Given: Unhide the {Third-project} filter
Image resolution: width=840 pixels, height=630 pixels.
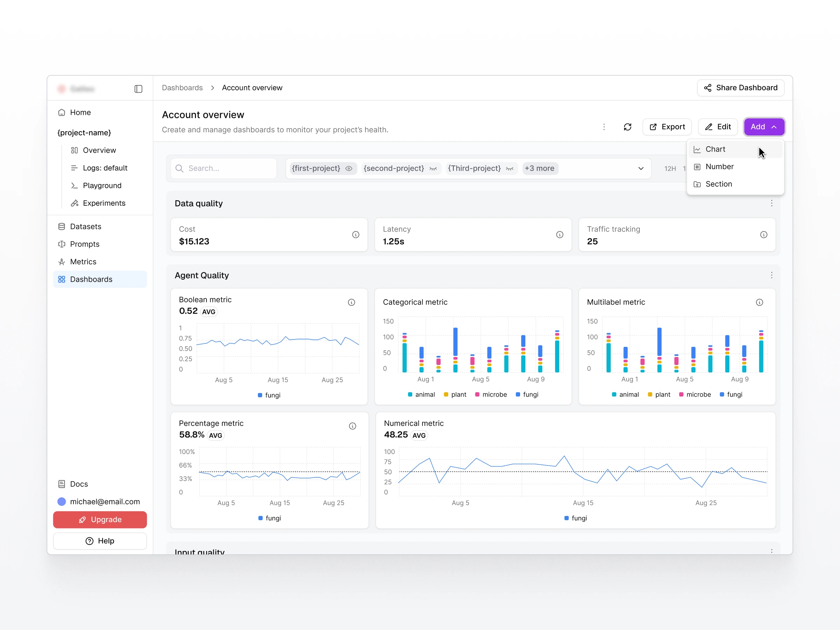Looking at the screenshot, I should tap(510, 168).
